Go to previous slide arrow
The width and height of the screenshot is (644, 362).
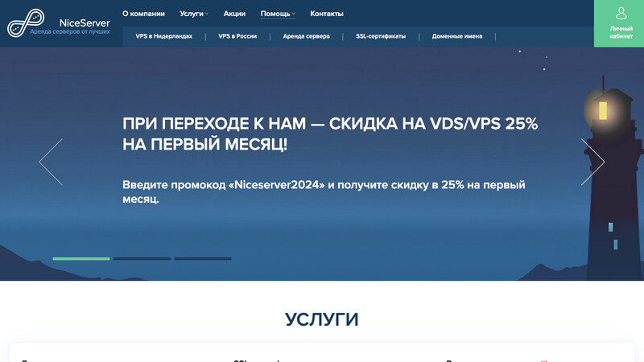(51, 162)
